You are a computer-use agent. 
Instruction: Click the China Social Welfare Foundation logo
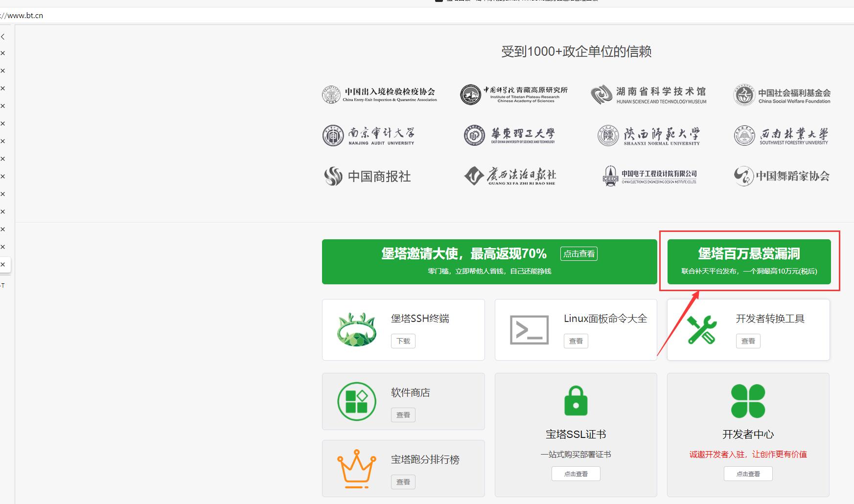[x=782, y=95]
